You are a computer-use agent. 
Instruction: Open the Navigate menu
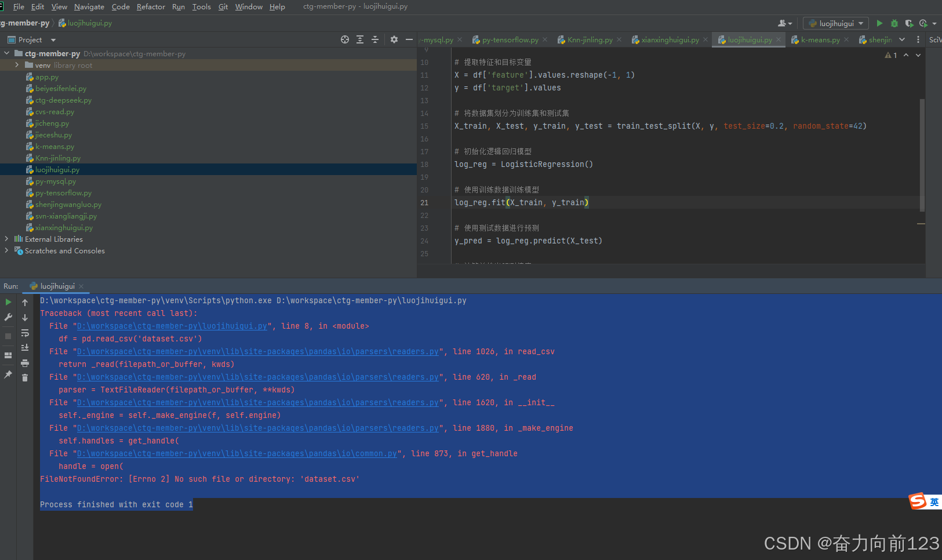[x=89, y=6]
